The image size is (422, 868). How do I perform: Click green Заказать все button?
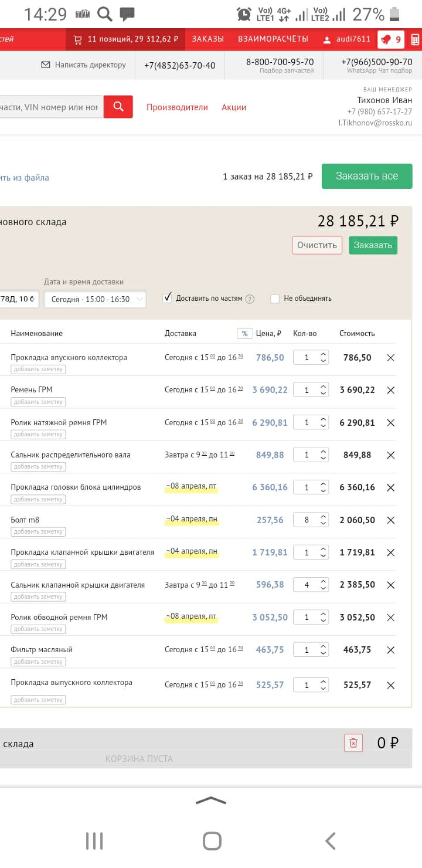(x=367, y=176)
